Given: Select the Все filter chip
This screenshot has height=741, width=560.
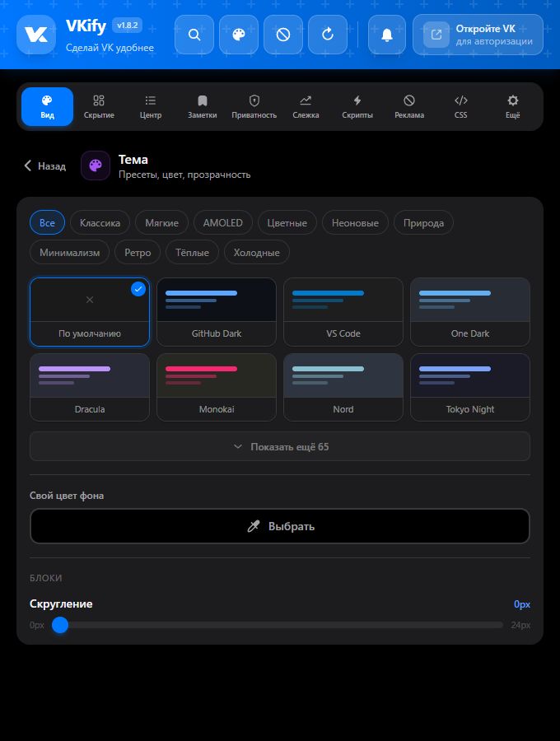Looking at the screenshot, I should coord(47,222).
